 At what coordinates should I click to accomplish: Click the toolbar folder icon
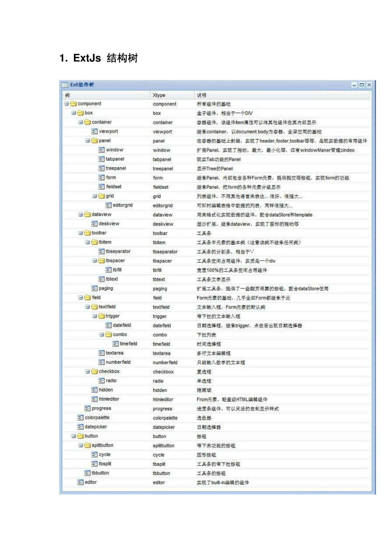point(87,233)
